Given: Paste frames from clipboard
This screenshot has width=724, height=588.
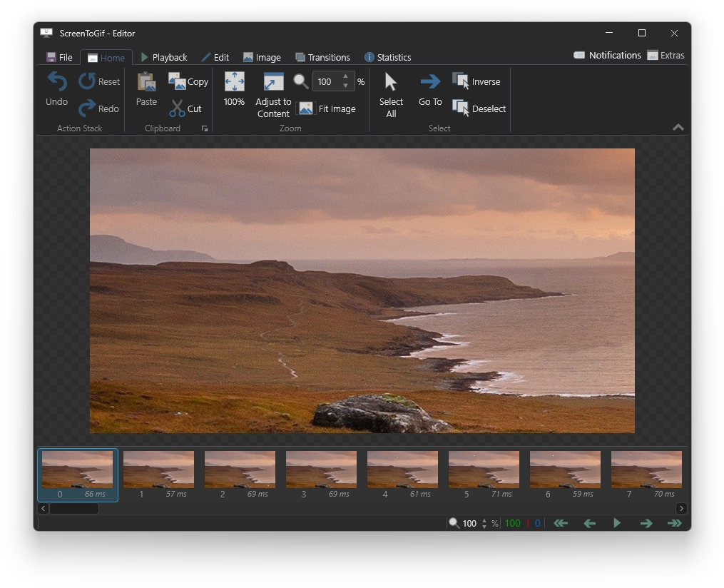Looking at the screenshot, I should 146,89.
